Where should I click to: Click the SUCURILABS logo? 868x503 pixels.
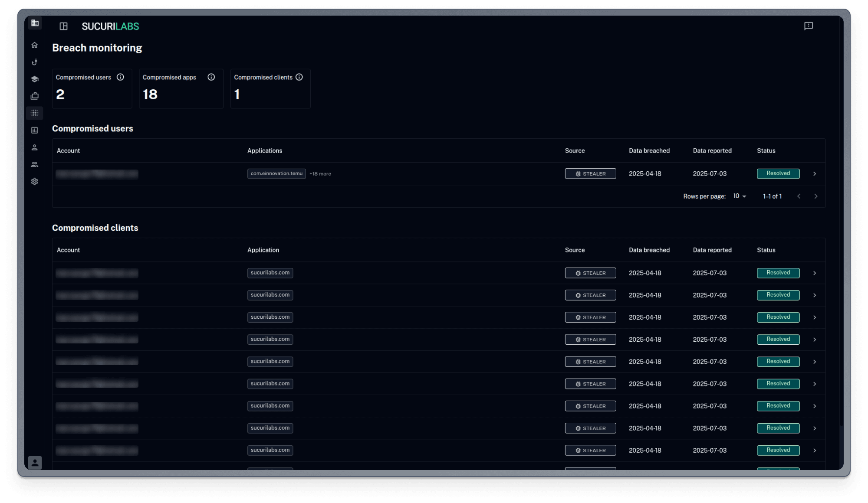(x=110, y=26)
